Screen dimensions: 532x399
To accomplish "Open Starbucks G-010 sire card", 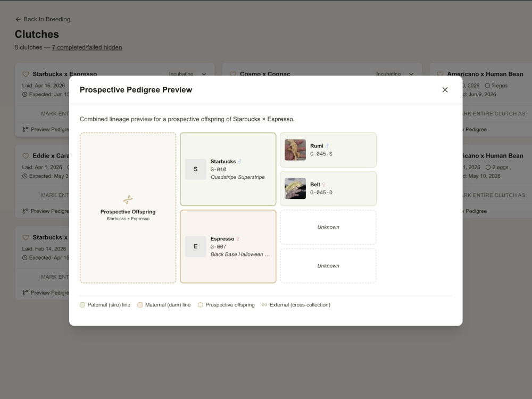I will tap(228, 169).
